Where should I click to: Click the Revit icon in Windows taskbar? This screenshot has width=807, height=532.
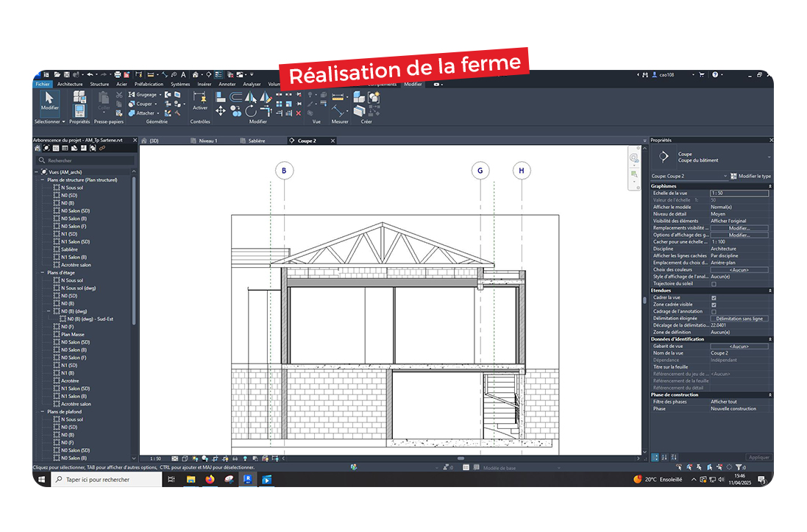tap(248, 480)
